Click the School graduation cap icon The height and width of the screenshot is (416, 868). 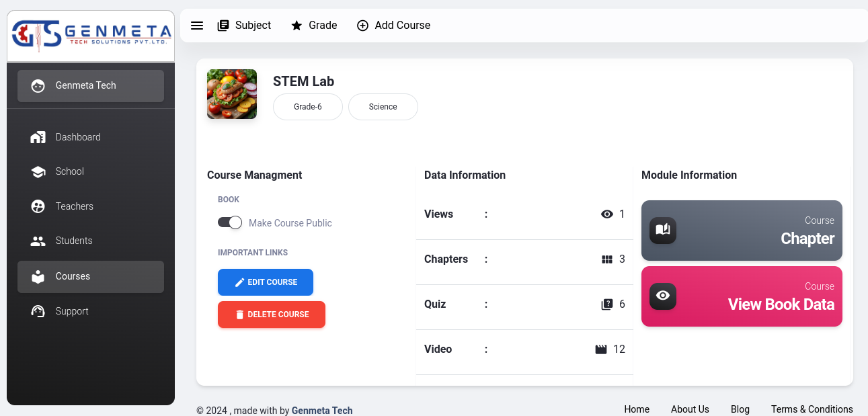click(38, 172)
